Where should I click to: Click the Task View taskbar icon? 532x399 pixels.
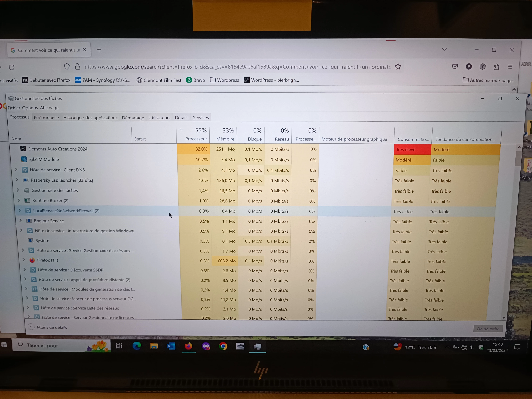pos(119,346)
